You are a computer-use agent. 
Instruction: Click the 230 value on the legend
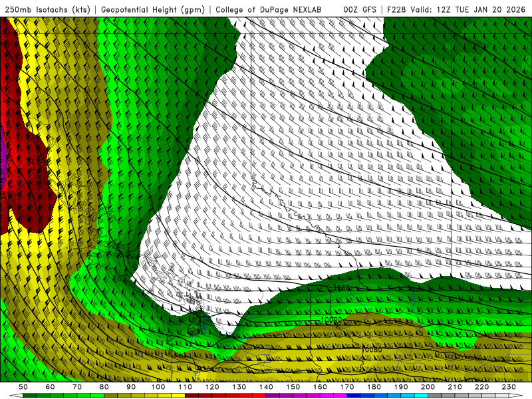click(x=509, y=387)
